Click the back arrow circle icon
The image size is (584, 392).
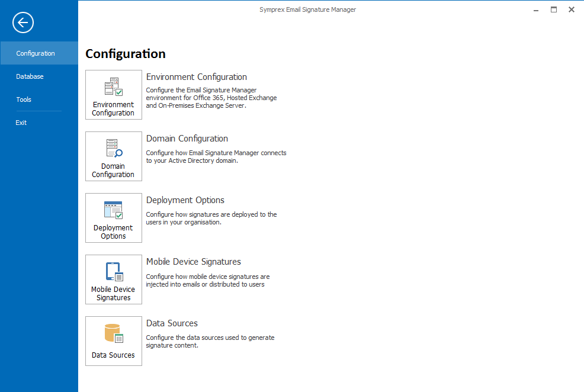point(23,23)
